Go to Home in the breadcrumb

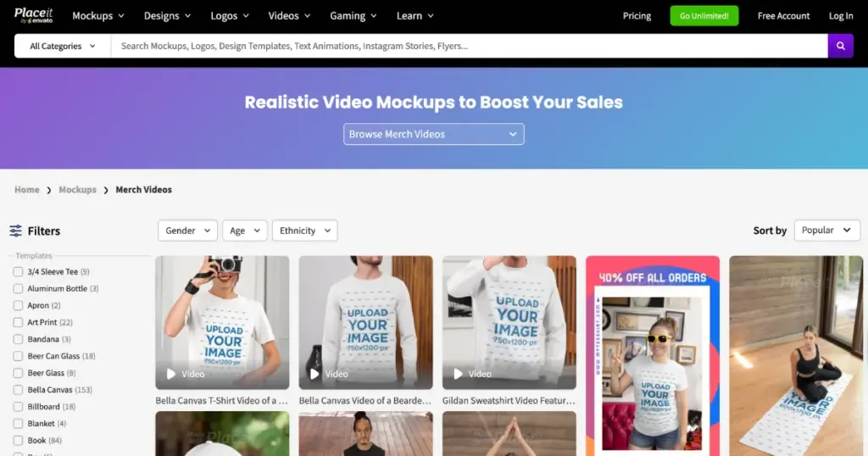(26, 190)
